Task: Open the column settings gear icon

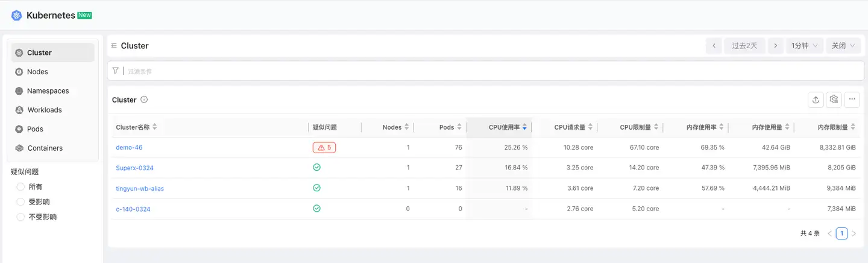Action: 834,100
